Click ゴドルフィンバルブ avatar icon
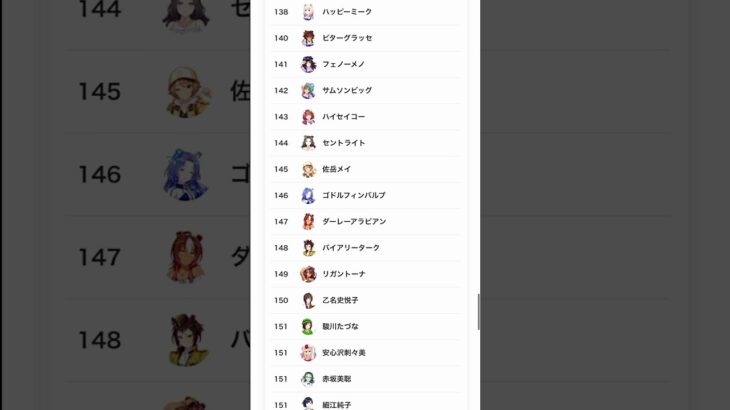The width and height of the screenshot is (730, 410). tap(308, 195)
